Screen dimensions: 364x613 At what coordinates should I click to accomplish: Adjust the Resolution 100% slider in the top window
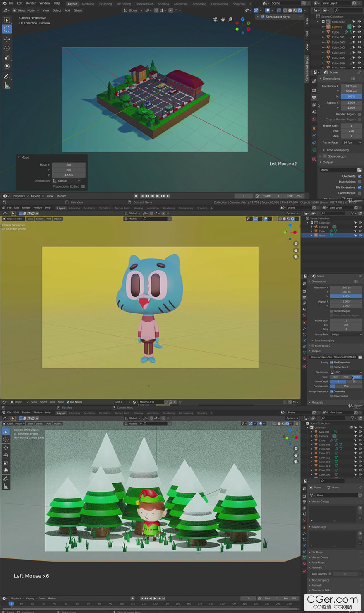coord(351,96)
